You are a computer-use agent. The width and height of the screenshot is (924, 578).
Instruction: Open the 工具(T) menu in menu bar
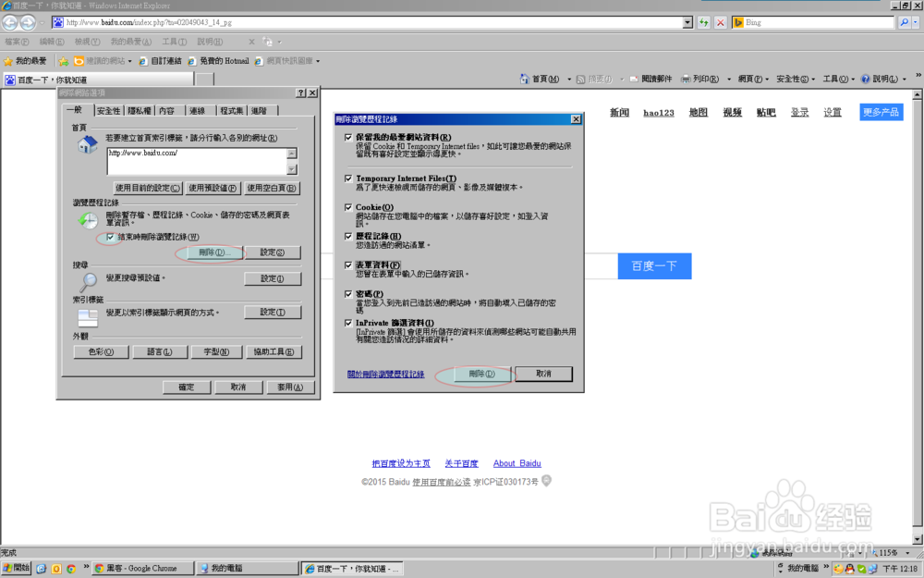pos(175,42)
